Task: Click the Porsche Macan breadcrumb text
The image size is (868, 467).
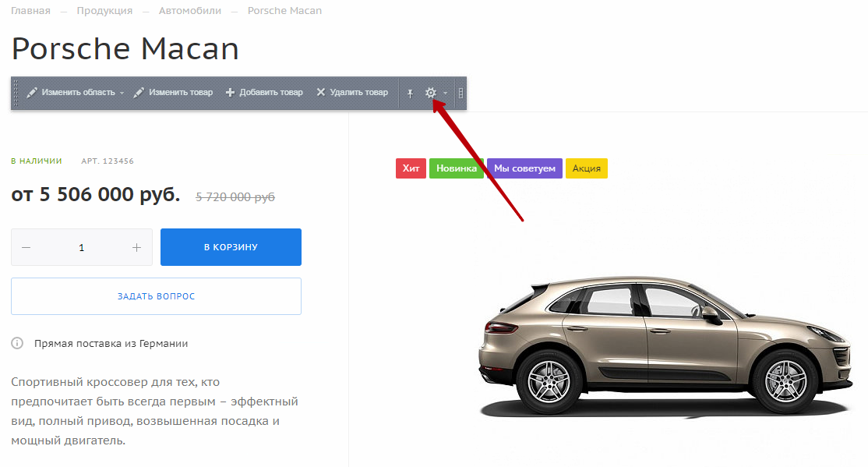Action: 284,11
